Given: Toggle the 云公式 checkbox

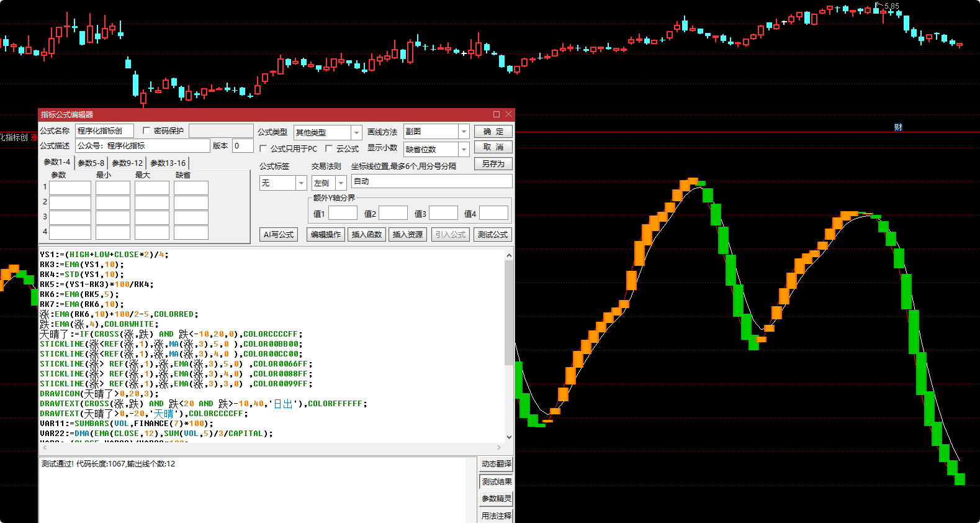Looking at the screenshot, I should click(329, 148).
